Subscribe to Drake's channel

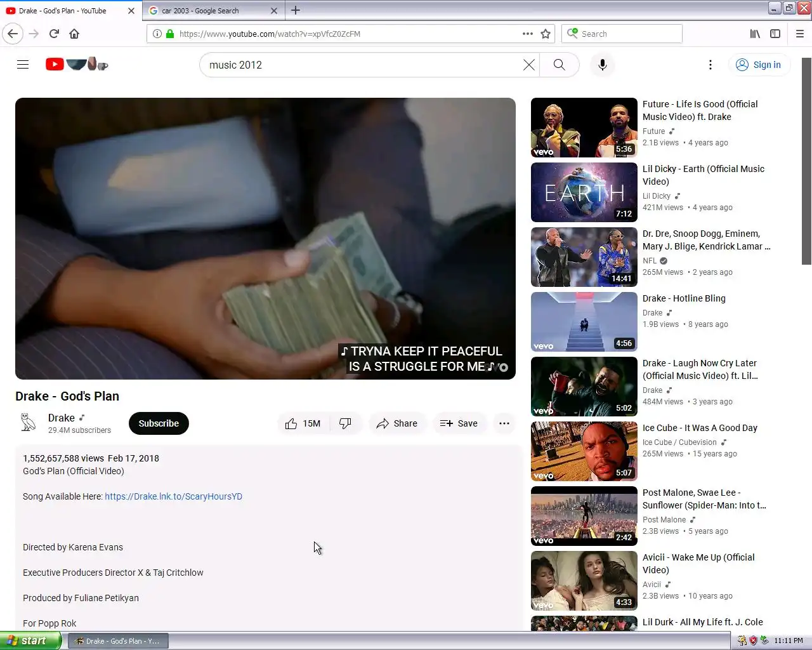click(159, 423)
